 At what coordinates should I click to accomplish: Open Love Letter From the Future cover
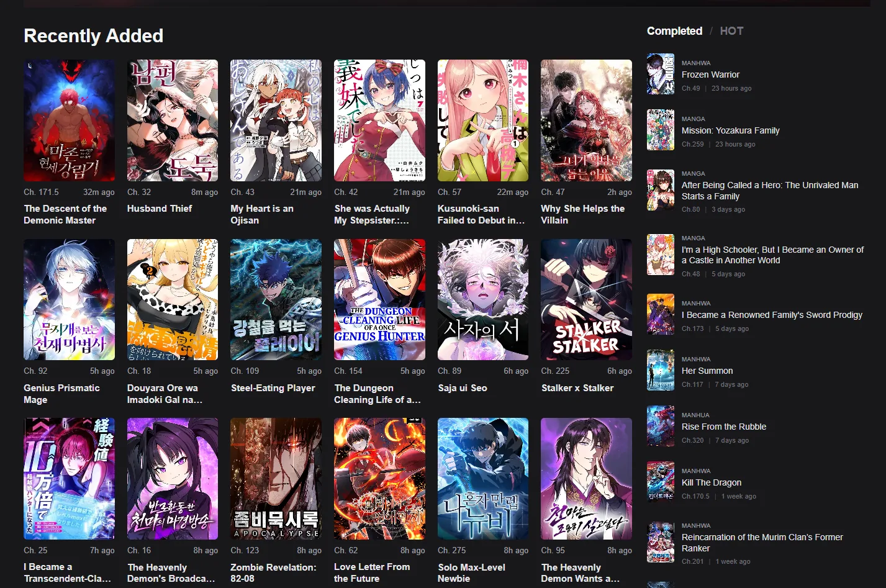[379, 479]
